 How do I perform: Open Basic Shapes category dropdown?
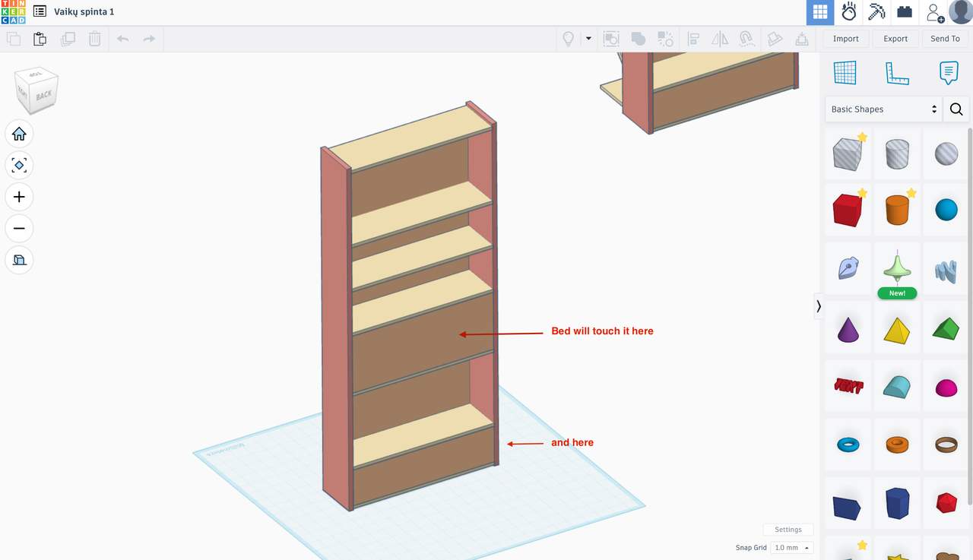883,109
